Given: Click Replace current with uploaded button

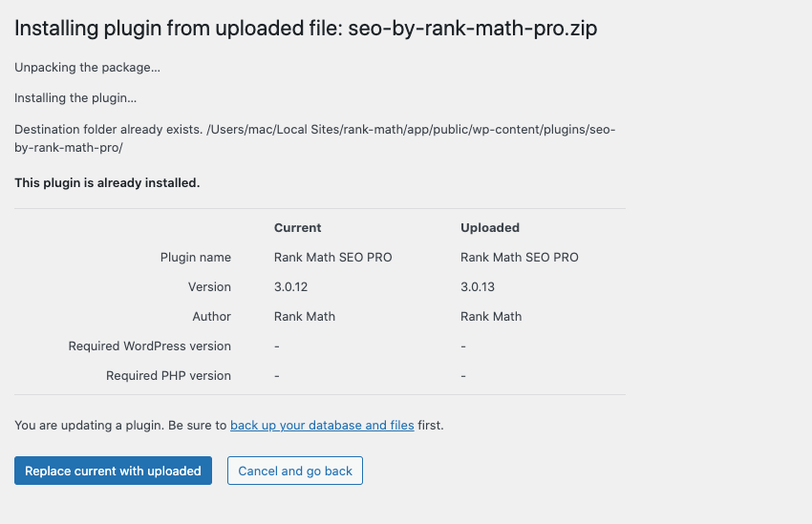Looking at the screenshot, I should click(113, 471).
